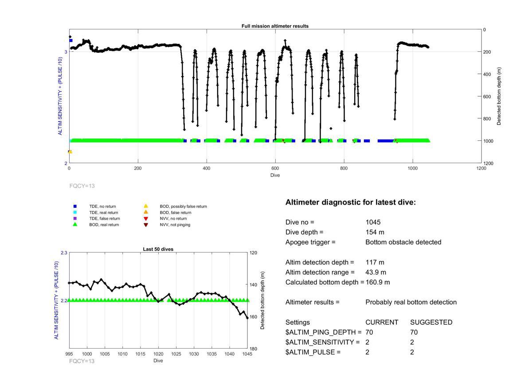The width and height of the screenshot is (532, 392).
Task: Click the 'Last 50 dives' chart title
Action: click(158, 249)
